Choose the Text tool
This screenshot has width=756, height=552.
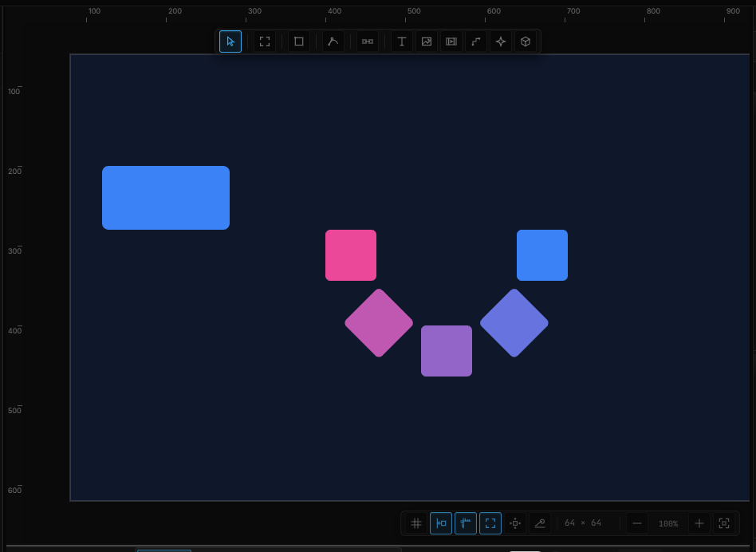coord(402,41)
